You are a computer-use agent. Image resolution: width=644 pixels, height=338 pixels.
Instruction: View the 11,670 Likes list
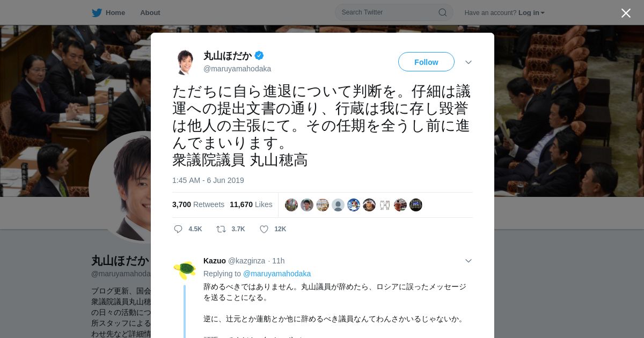(251, 204)
